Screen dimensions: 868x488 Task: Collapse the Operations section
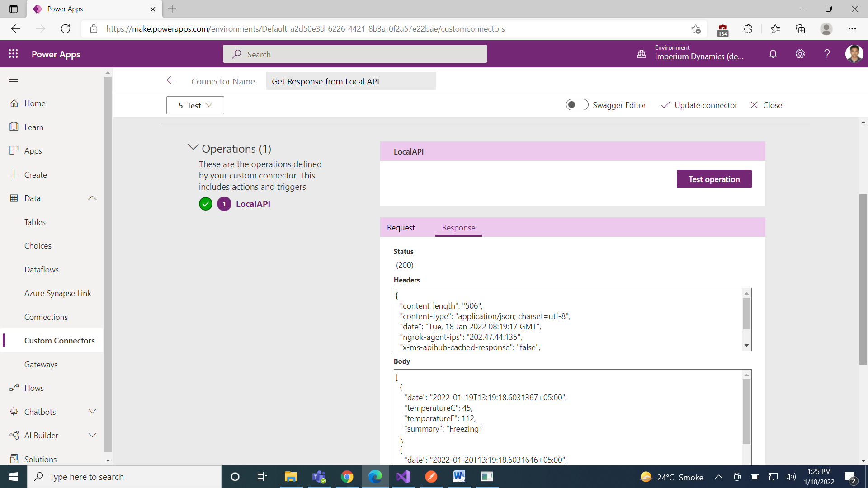coord(193,147)
